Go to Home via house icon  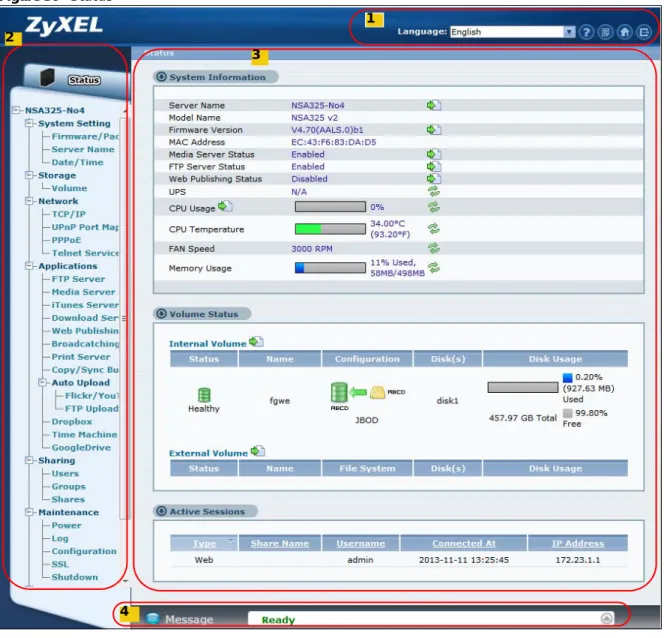click(x=625, y=32)
